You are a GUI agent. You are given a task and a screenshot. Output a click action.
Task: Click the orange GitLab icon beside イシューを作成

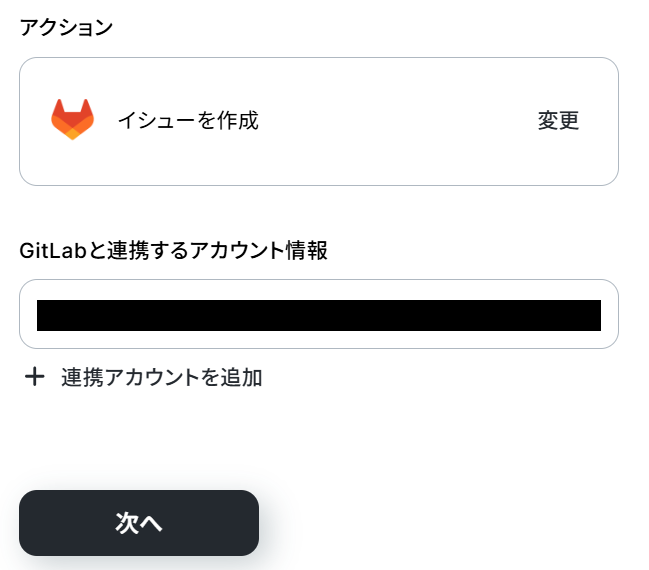tap(72, 120)
